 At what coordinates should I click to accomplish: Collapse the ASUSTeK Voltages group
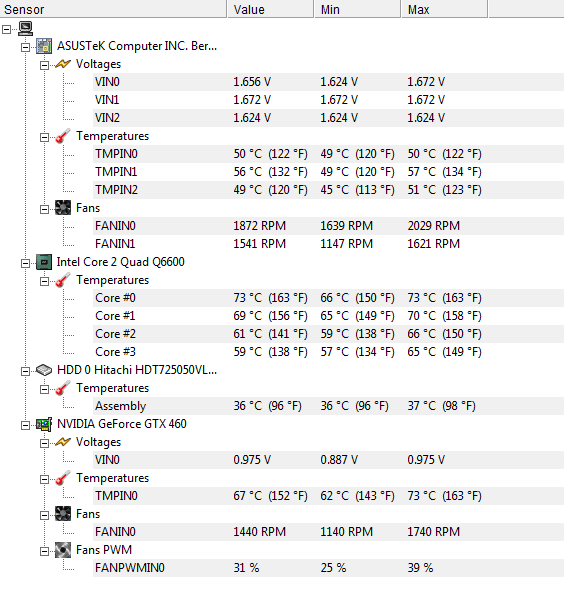(x=44, y=65)
